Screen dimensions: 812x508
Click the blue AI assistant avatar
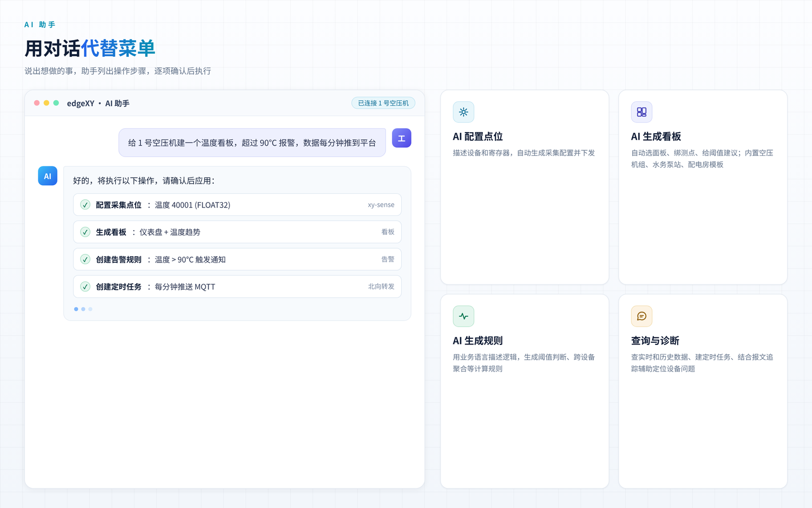pyautogui.click(x=48, y=176)
